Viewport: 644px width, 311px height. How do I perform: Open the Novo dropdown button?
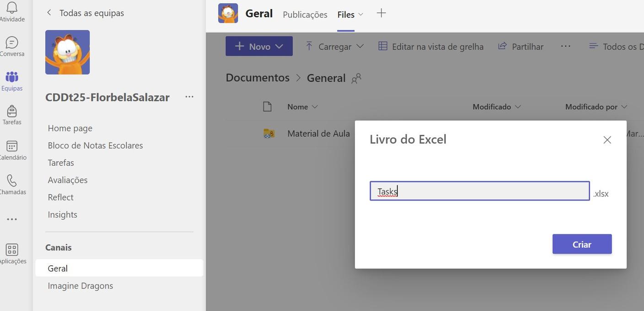pyautogui.click(x=259, y=46)
